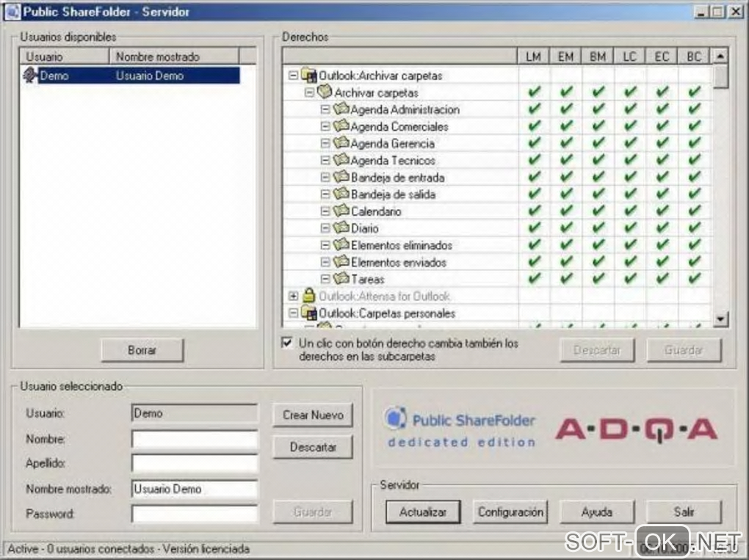Toggle the right-click subfolder rights checkbox
The width and height of the screenshot is (749, 560).
click(286, 343)
